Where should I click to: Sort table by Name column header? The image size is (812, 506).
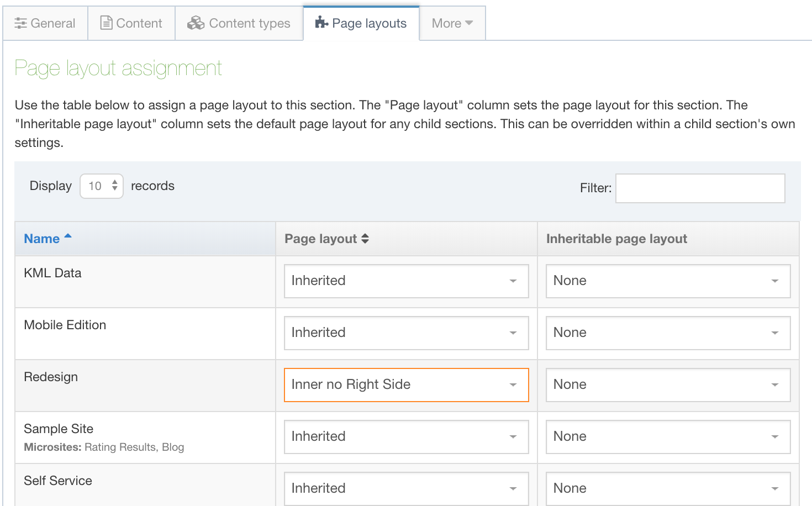click(42, 239)
